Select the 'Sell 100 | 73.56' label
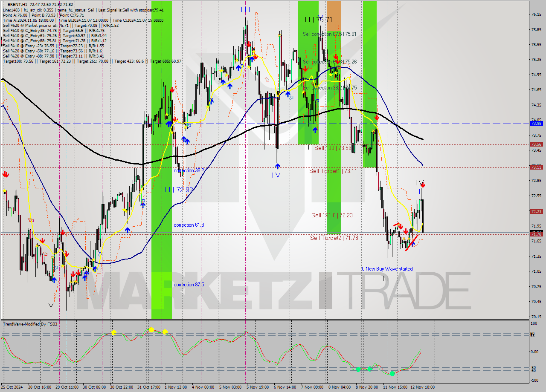 333,148
